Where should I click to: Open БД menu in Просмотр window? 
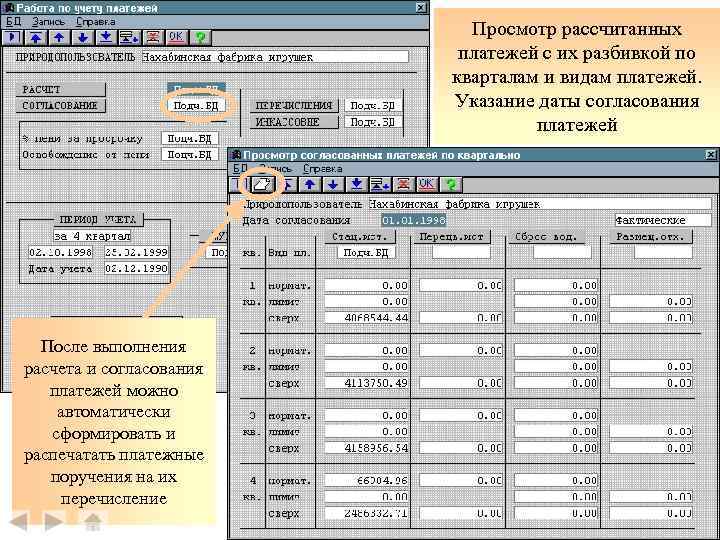[240, 169]
